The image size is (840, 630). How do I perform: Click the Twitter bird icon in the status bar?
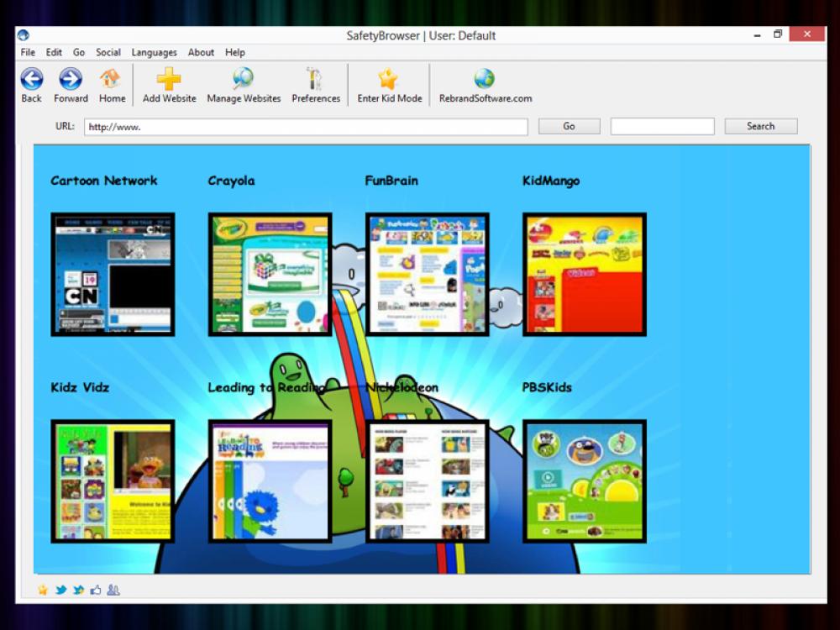(x=60, y=590)
